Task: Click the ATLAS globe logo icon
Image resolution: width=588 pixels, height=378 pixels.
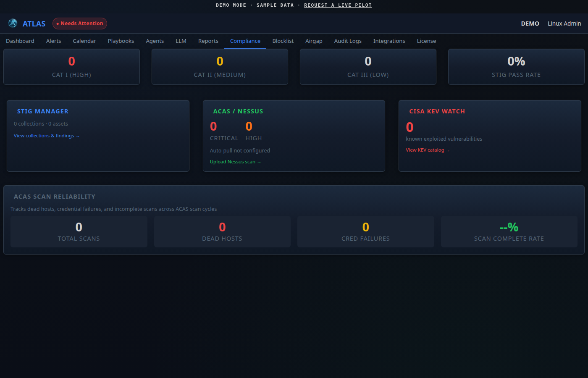Action: (13, 23)
